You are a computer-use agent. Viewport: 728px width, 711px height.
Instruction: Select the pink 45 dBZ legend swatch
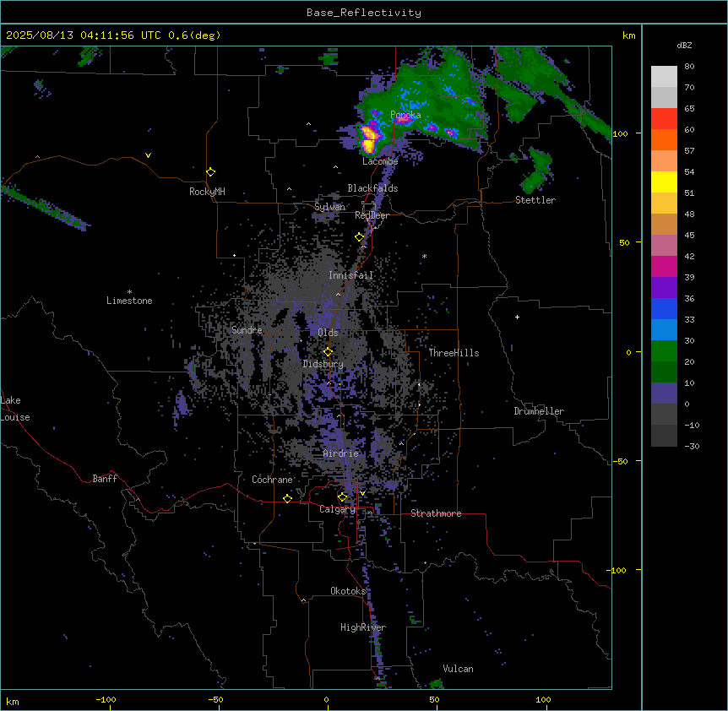664,246
